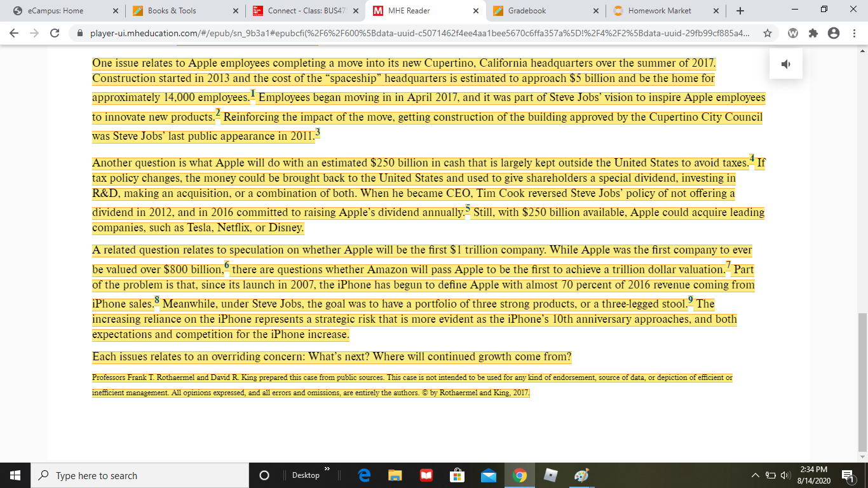Bookmark this page with the star icon
The height and width of the screenshot is (488, 868).
(768, 33)
